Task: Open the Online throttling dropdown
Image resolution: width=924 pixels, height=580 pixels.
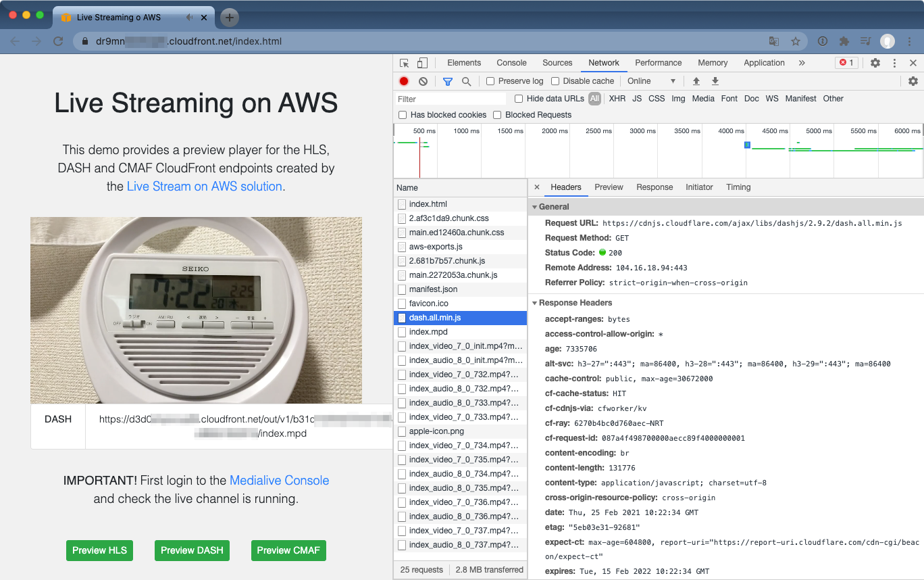Action: pyautogui.click(x=648, y=81)
